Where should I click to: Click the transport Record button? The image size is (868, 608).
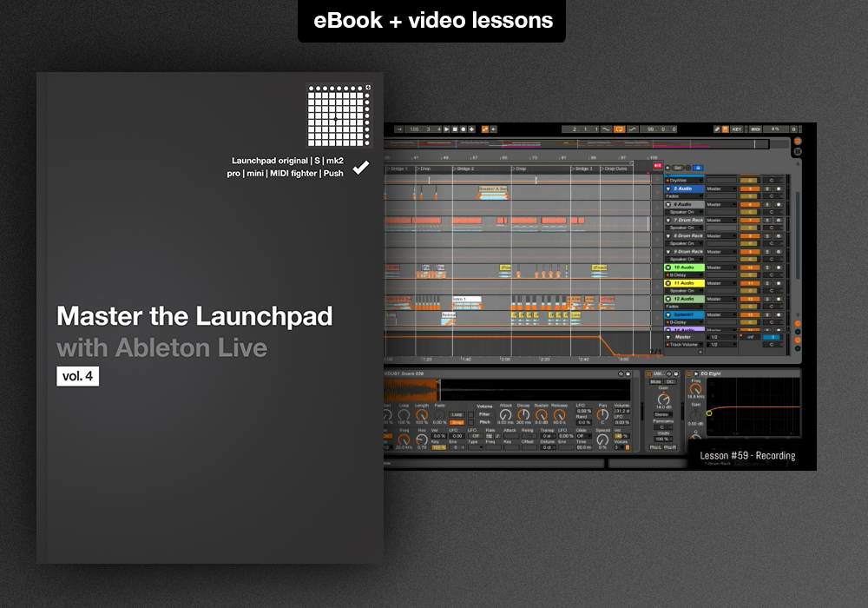coord(464,129)
